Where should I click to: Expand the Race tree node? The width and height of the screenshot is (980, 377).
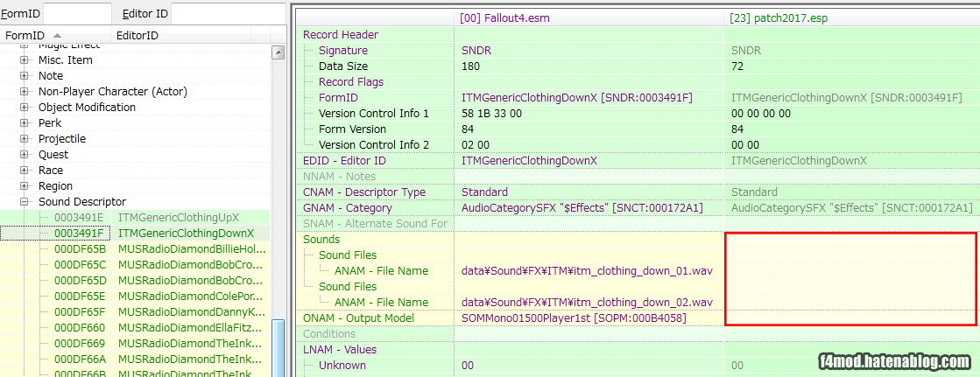[x=25, y=170]
